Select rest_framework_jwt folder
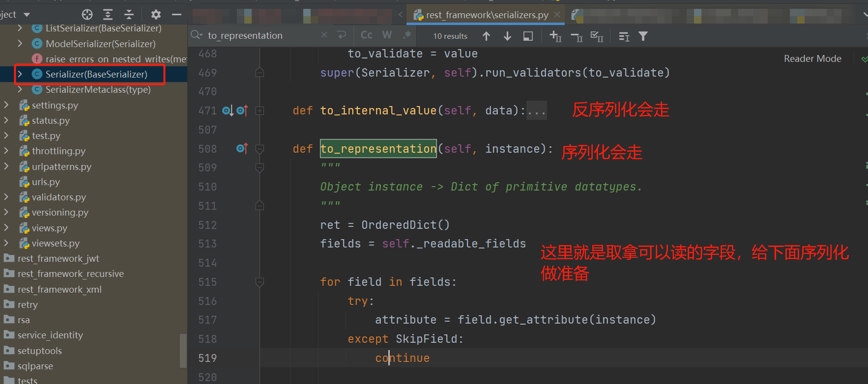868x384 pixels. (x=58, y=258)
